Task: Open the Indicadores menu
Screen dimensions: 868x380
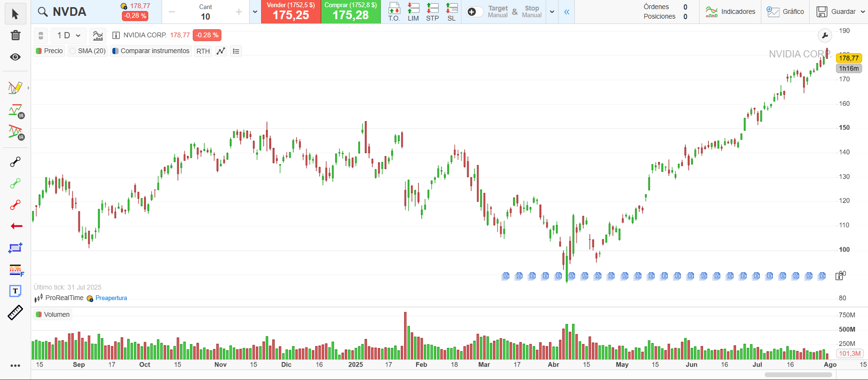Action: (730, 11)
